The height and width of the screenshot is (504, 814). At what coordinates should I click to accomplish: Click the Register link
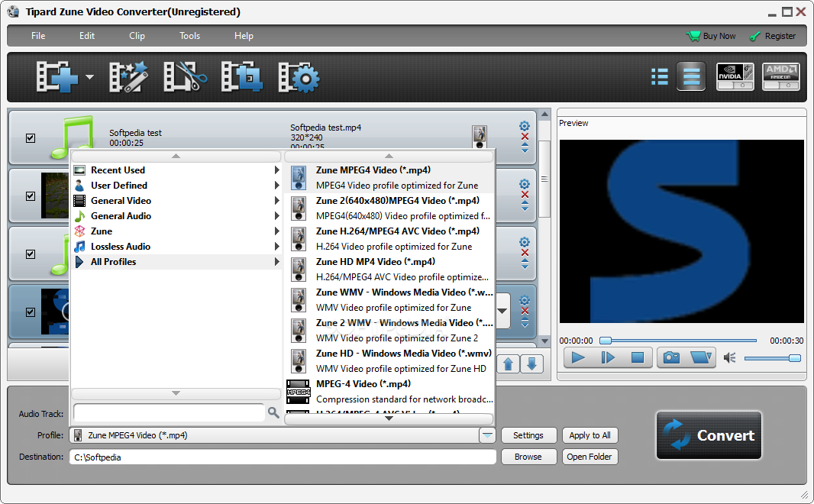[x=773, y=36]
